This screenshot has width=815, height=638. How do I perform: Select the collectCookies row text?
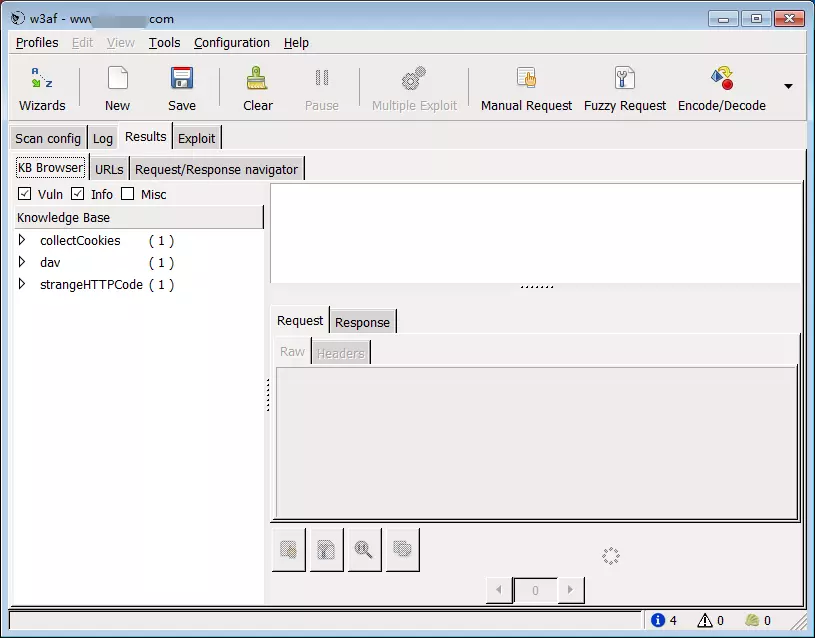(80, 241)
